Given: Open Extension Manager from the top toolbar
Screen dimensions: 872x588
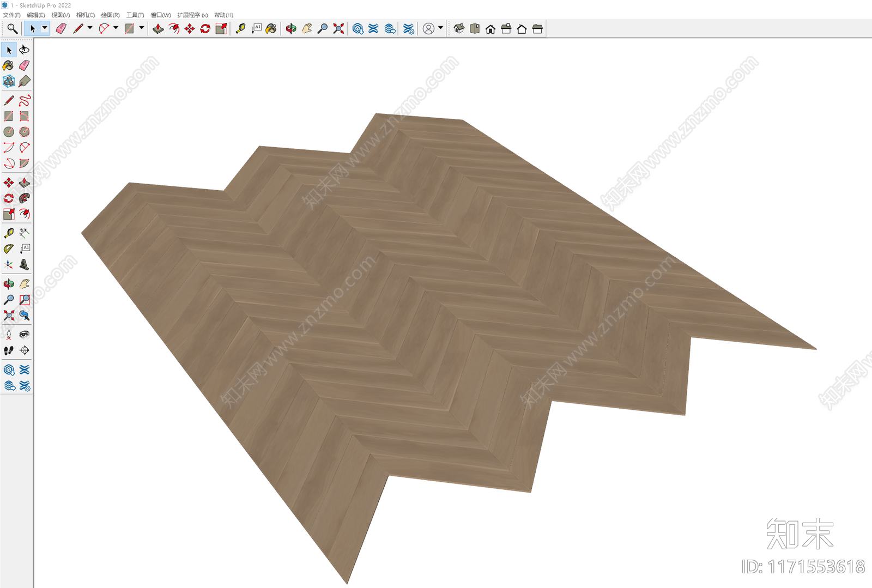Looking at the screenshot, I should tap(409, 29).
